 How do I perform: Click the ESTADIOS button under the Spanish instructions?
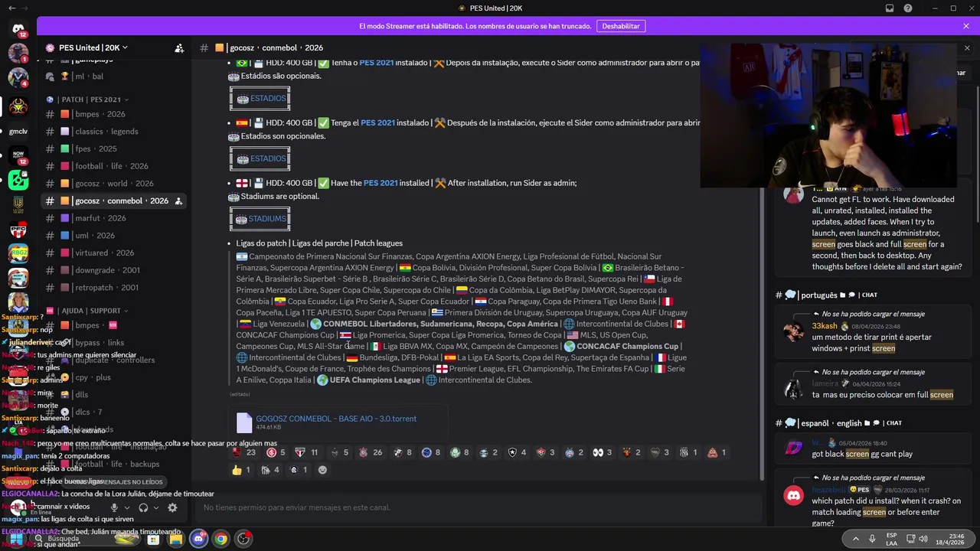click(x=260, y=159)
